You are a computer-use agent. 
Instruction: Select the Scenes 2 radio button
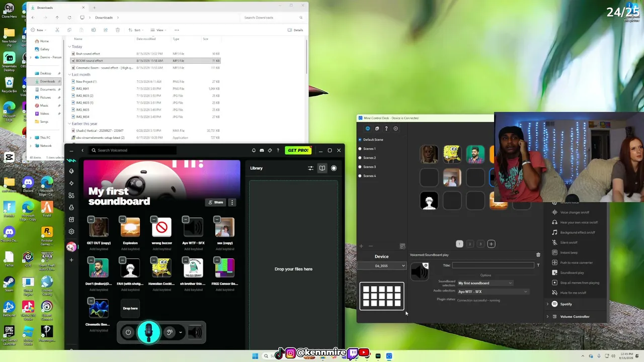(x=360, y=158)
